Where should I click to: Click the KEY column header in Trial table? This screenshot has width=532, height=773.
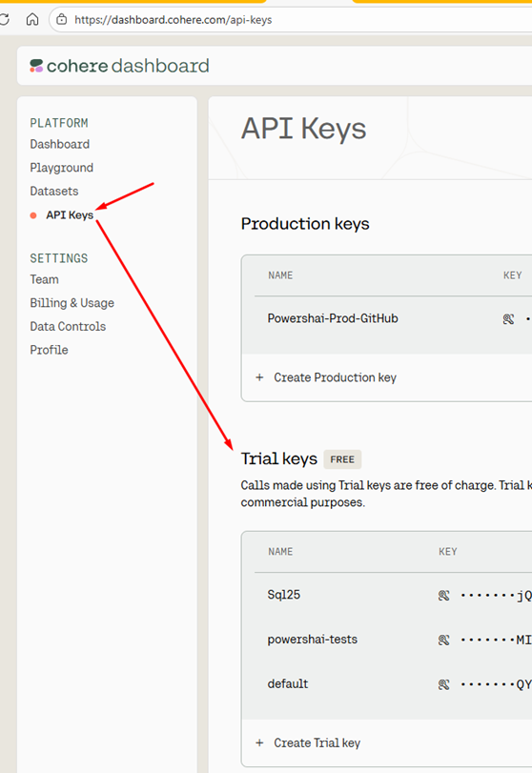[448, 552]
